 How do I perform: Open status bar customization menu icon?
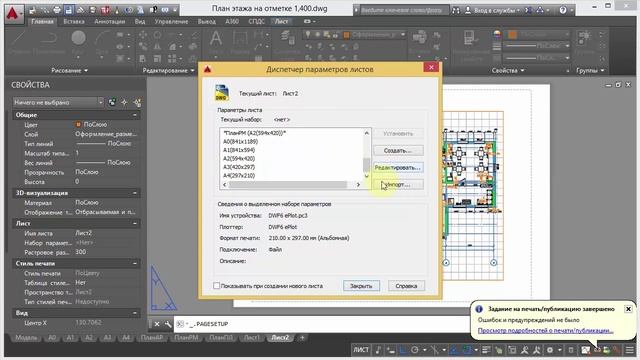pos(630,350)
